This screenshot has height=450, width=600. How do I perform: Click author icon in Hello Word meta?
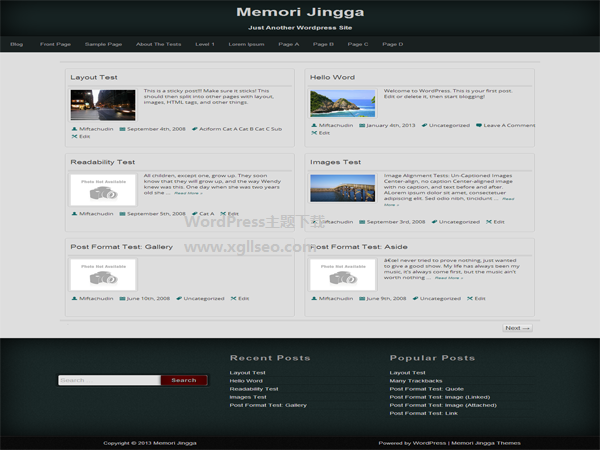[314, 125]
